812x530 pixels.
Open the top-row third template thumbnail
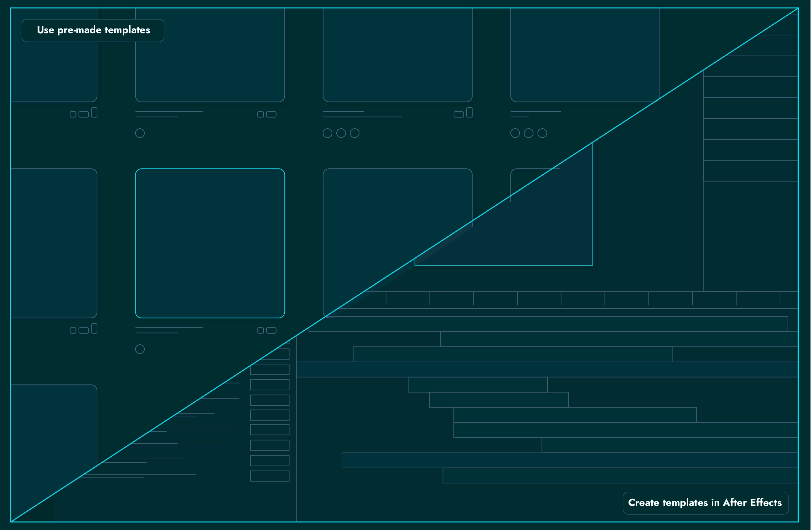397,54
